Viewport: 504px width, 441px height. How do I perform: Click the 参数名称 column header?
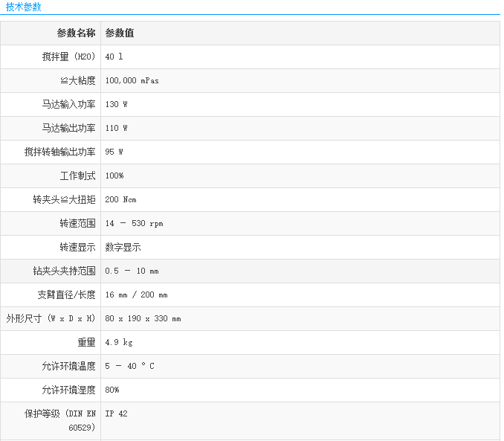[x=76, y=33]
